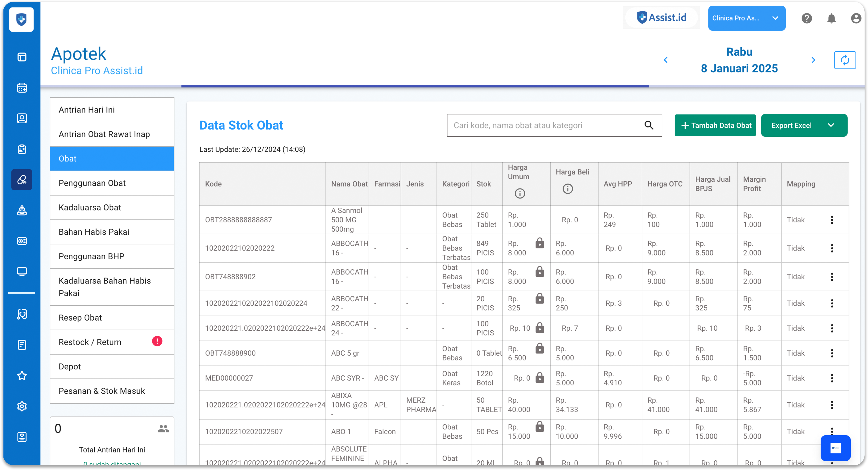Open Penggunaan Obat menu
Screen dimensions: 868x470
click(x=112, y=183)
